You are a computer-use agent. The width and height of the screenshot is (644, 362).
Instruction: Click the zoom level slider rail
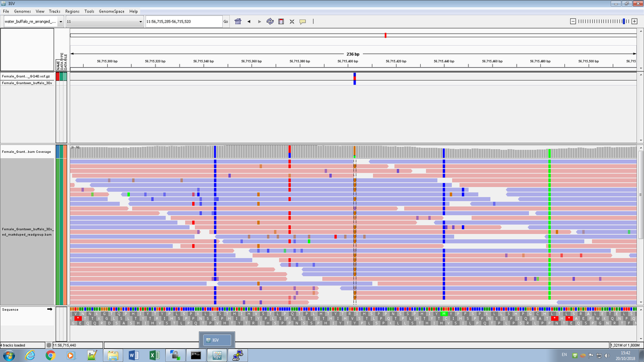pyautogui.click(x=603, y=21)
